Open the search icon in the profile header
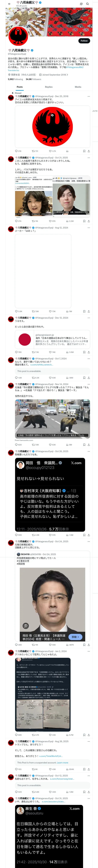This screenshot has height=868, width=98. click(88, 4)
